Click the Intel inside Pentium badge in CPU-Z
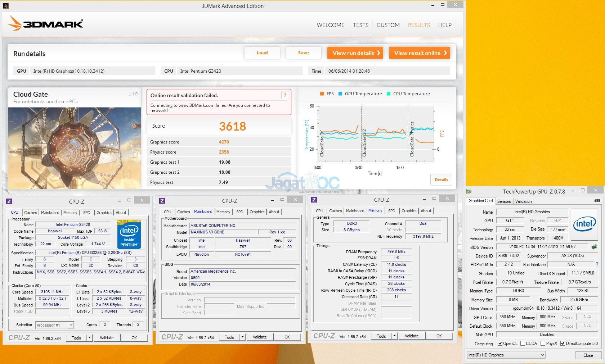Viewport: 605px width, 364px height. (129, 234)
